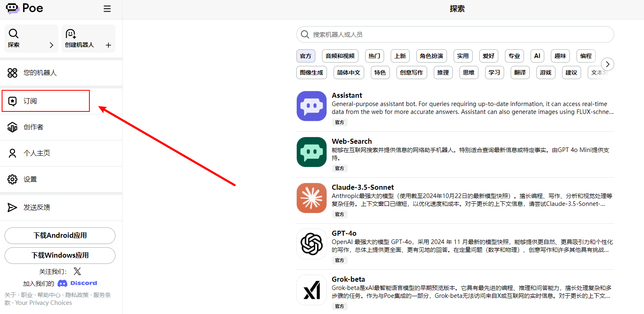
Task: Open the Grok-beta bot icon
Action: click(x=312, y=290)
